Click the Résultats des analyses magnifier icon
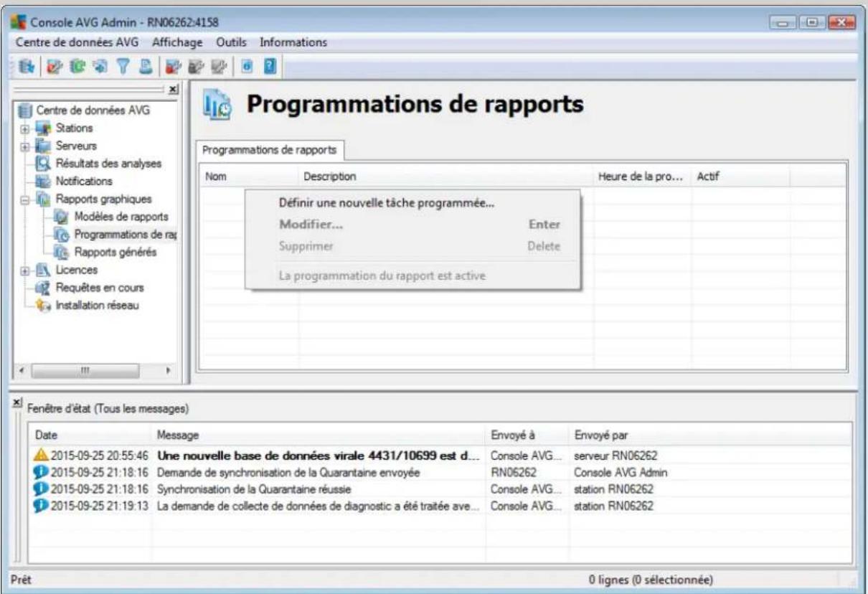This screenshot has width=868, height=594. click(44, 164)
